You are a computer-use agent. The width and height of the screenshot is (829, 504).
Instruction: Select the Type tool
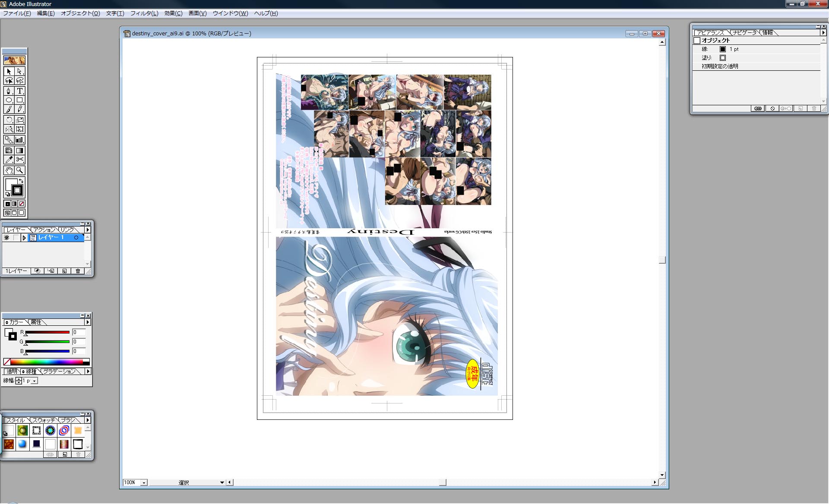[x=20, y=91]
